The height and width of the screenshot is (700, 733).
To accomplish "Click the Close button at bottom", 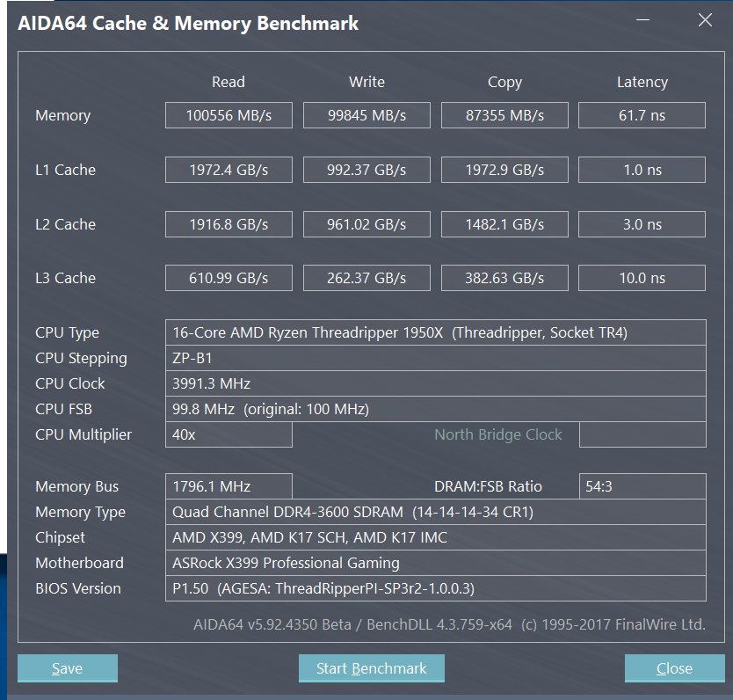I will click(675, 667).
